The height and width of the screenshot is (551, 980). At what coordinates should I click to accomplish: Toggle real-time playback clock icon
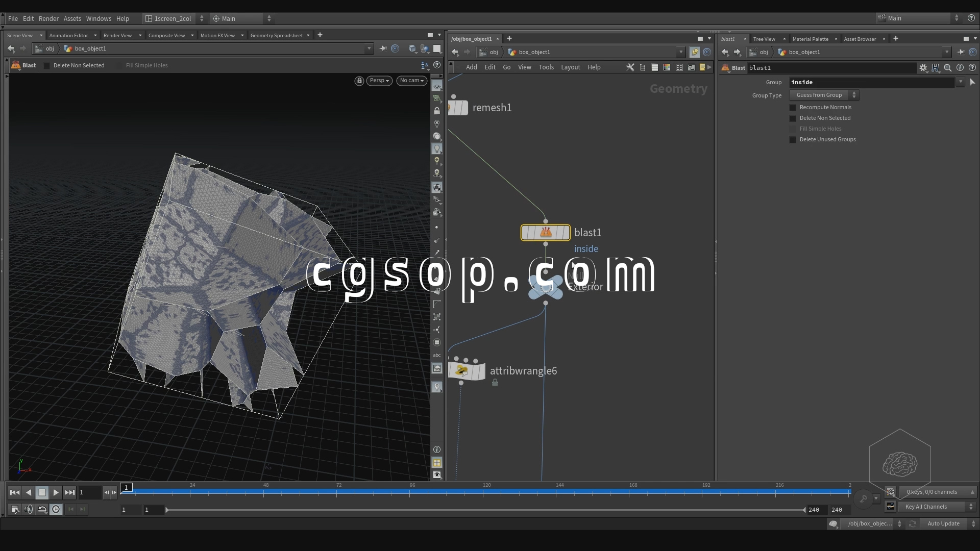[x=56, y=509]
